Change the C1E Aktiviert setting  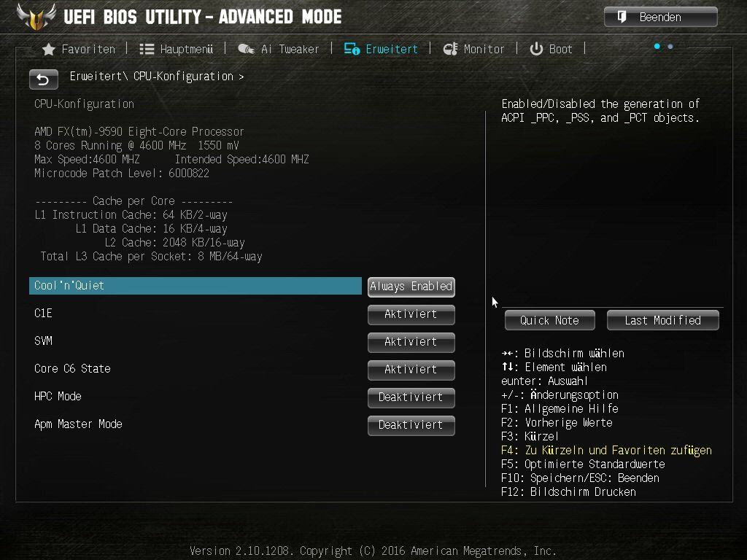[411, 314]
